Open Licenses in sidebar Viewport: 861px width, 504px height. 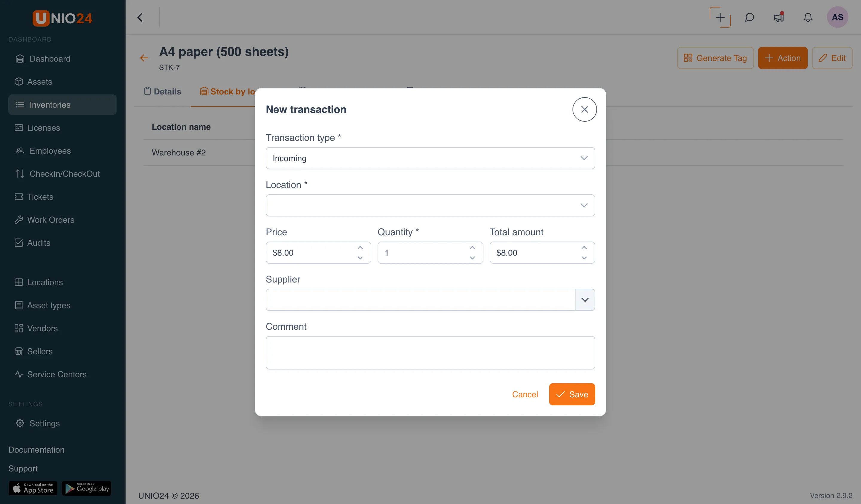[x=62, y=127]
